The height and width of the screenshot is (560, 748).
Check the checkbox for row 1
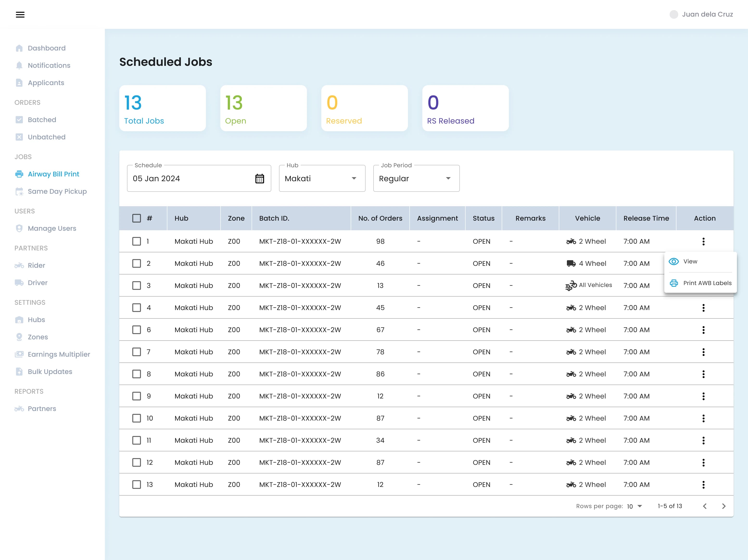(137, 241)
